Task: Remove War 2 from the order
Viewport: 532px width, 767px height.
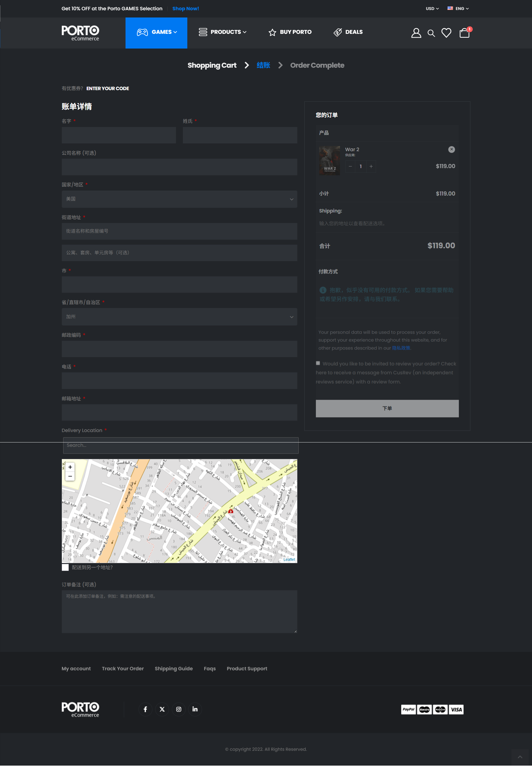Action: (451, 150)
